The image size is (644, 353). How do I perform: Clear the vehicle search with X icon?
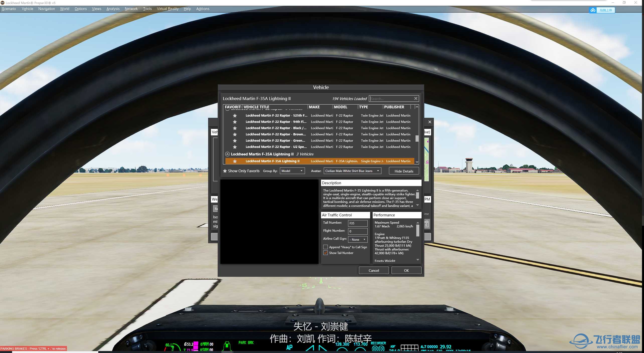pyautogui.click(x=416, y=99)
